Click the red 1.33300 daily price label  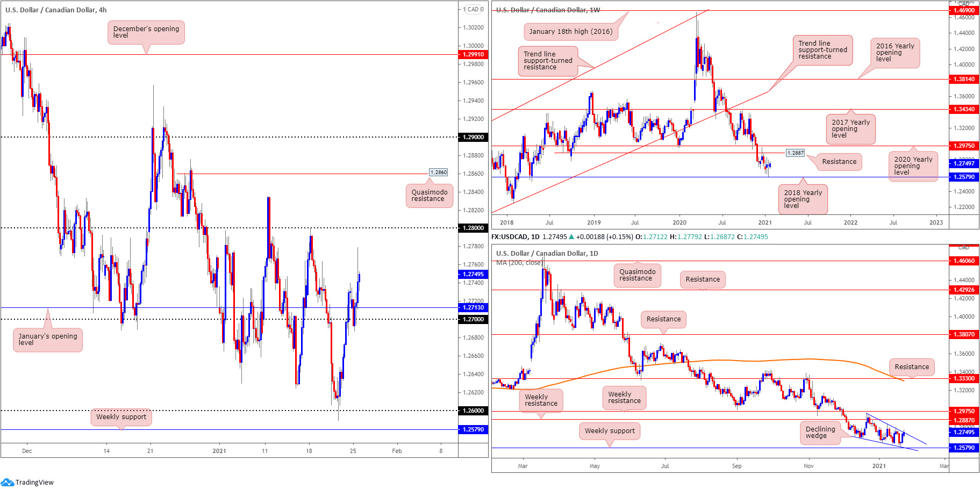point(963,378)
